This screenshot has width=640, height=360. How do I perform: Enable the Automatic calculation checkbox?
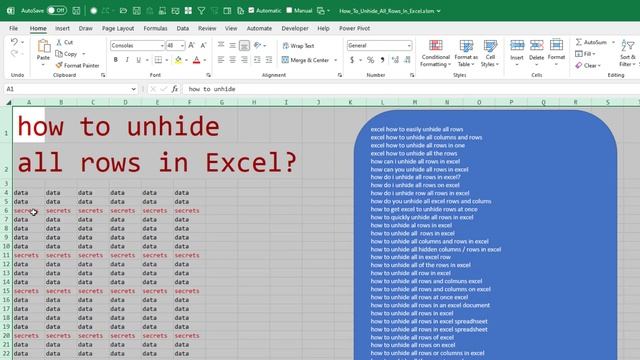coord(251,10)
